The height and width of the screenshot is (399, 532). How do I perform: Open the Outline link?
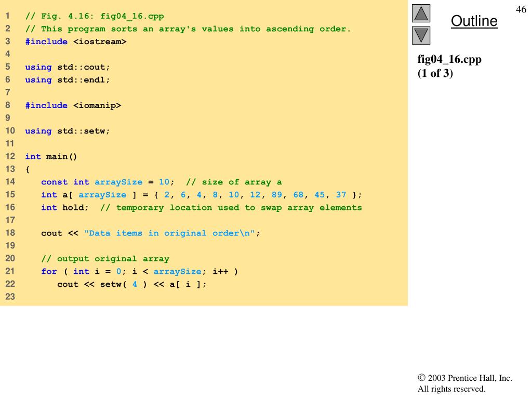pos(474,21)
